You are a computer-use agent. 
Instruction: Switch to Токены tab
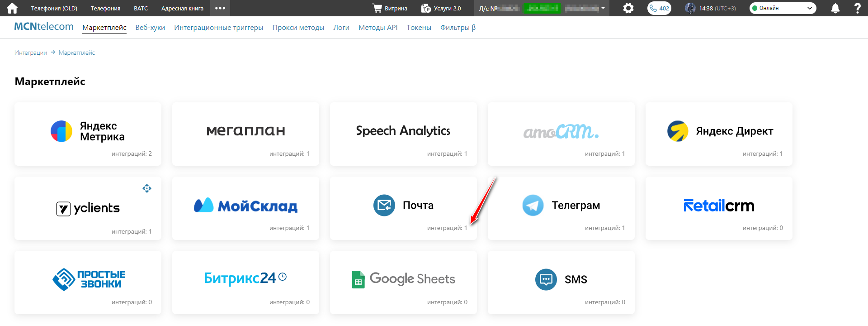pos(419,28)
